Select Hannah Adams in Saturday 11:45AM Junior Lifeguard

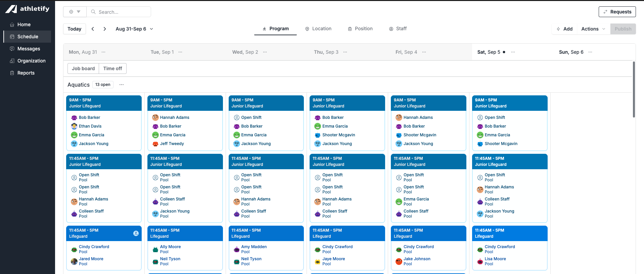point(499,189)
